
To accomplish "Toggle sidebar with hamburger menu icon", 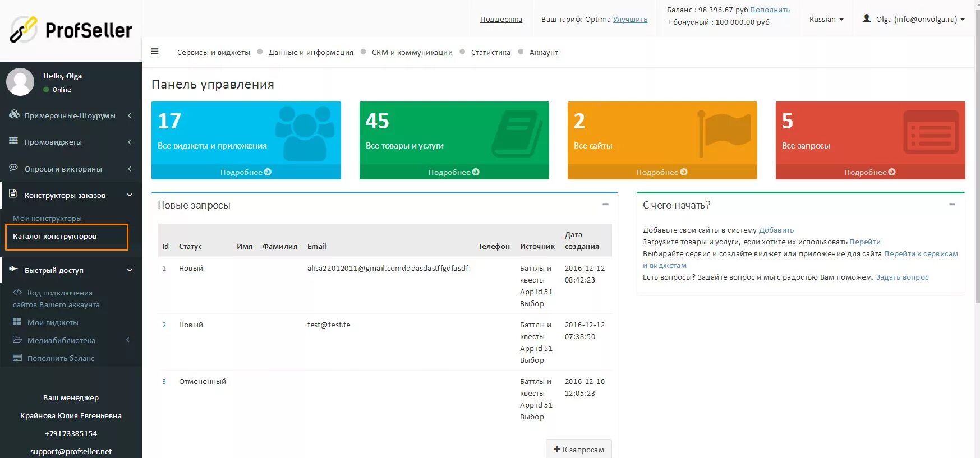I will (155, 52).
